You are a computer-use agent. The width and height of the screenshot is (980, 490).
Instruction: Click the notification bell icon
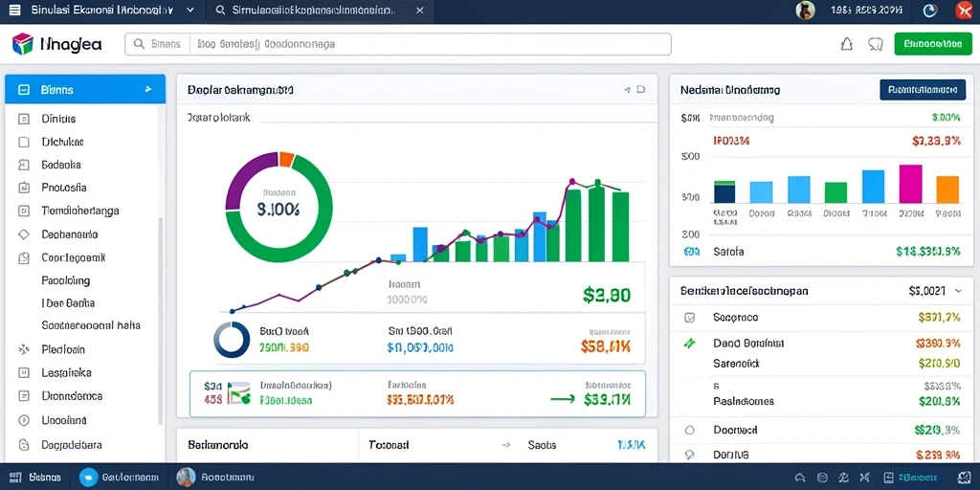point(846,44)
